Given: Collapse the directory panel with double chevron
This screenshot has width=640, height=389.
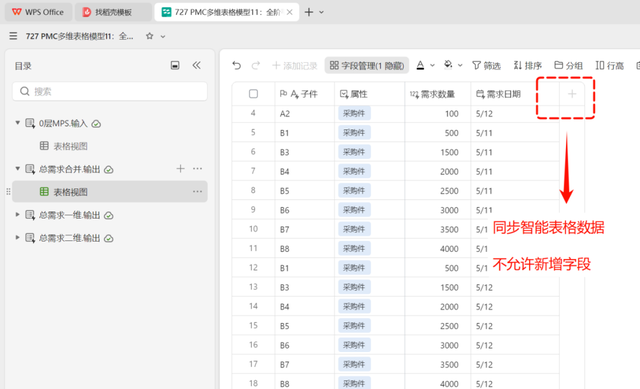Looking at the screenshot, I should (197, 65).
